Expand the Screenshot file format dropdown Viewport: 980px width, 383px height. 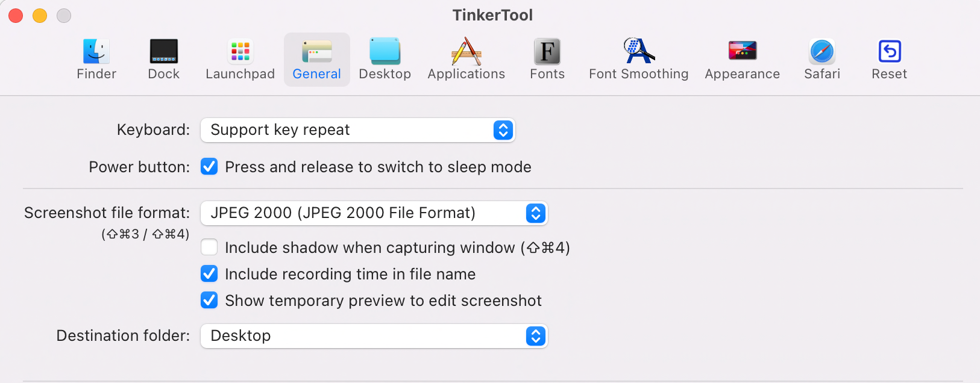[374, 213]
